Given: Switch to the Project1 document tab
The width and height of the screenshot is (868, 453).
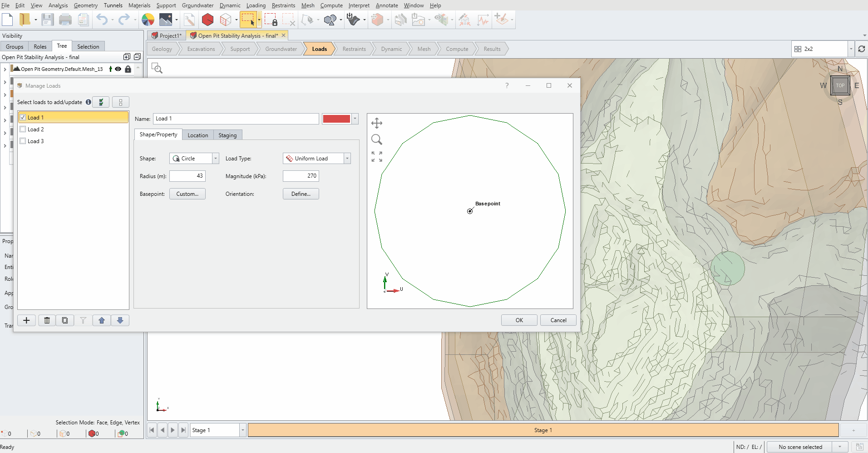Looking at the screenshot, I should 167,35.
